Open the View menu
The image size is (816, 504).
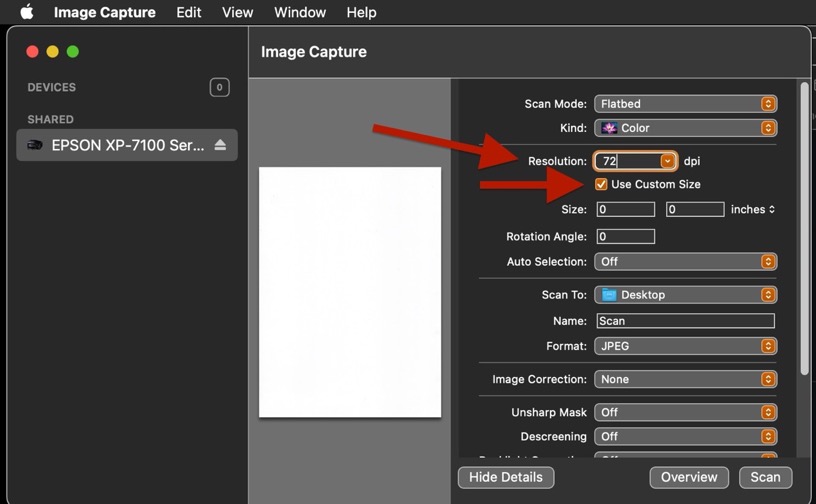(237, 12)
